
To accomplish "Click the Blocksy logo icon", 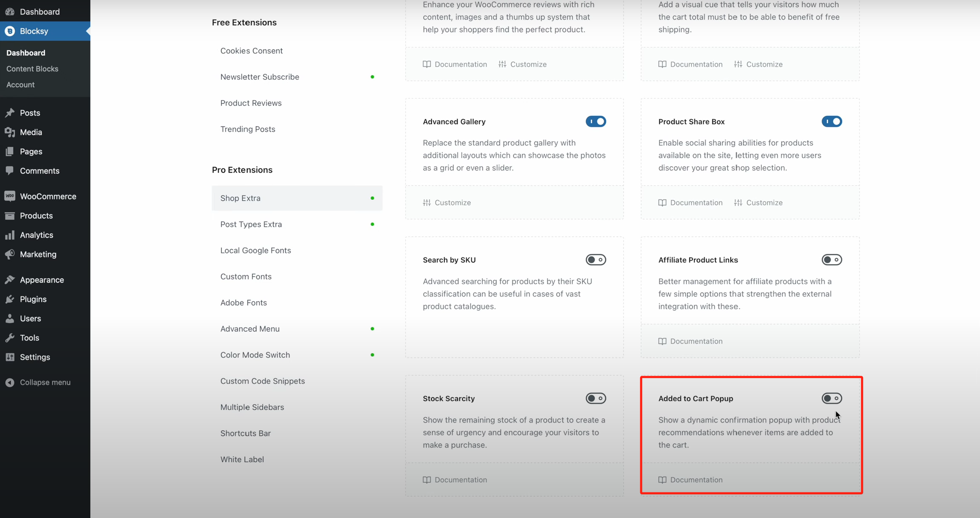I will [x=10, y=31].
